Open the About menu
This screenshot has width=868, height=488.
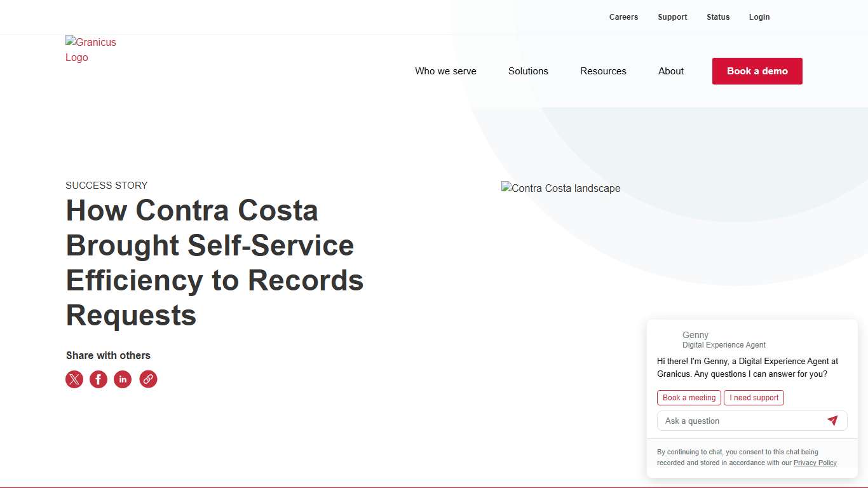(671, 71)
